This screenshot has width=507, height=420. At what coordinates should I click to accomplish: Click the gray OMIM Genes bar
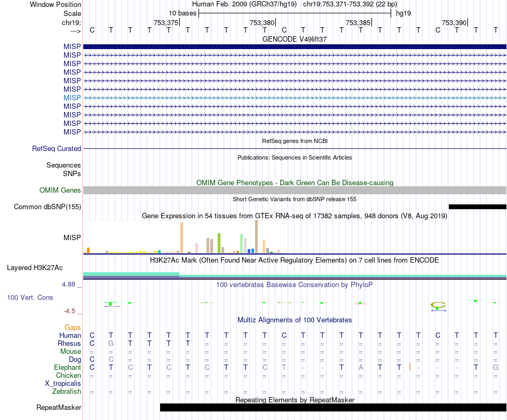coord(295,190)
